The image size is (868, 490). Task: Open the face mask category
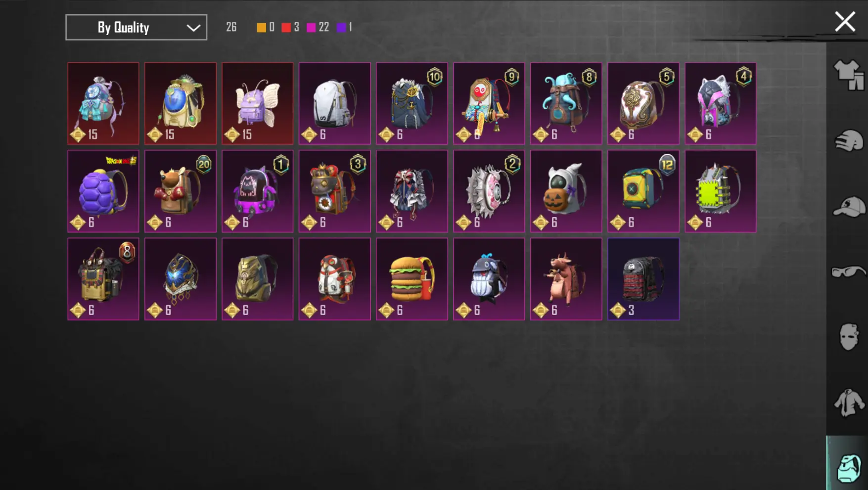point(849,337)
